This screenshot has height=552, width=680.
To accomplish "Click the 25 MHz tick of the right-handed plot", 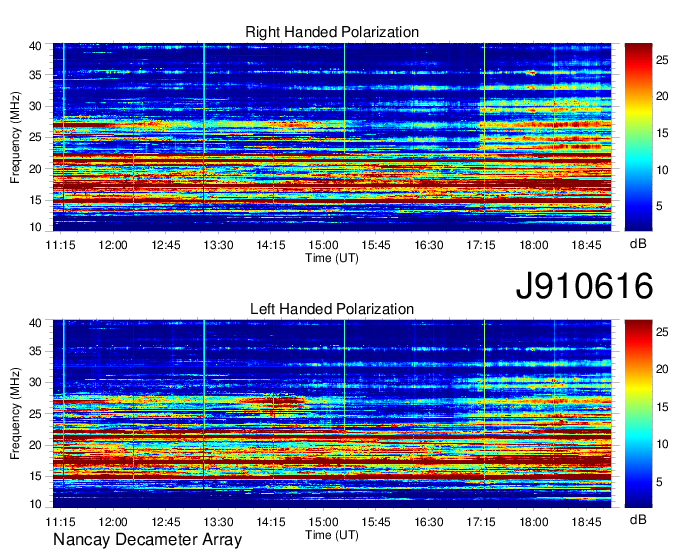I will [x=35, y=137].
